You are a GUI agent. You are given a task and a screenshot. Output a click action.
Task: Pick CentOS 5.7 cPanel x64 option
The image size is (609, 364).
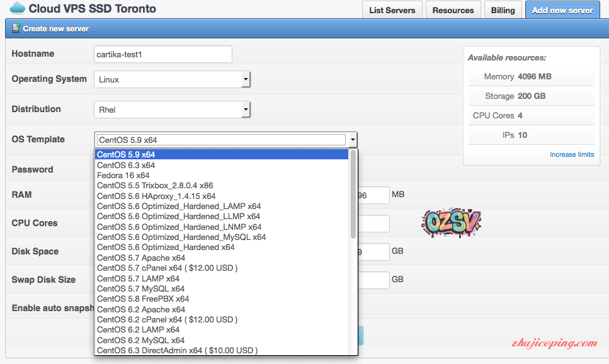167,268
